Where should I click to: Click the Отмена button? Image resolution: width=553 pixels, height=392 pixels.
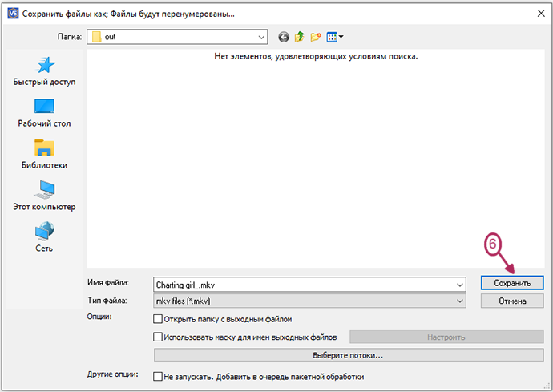tap(512, 301)
